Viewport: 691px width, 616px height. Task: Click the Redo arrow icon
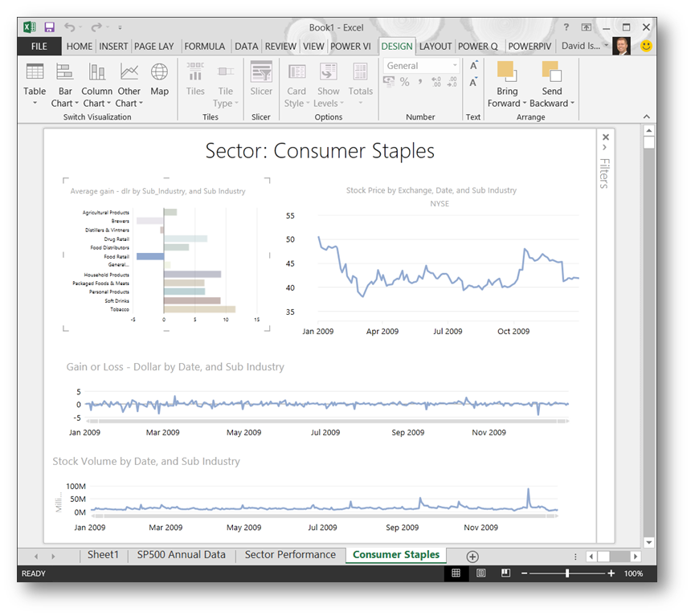96,27
